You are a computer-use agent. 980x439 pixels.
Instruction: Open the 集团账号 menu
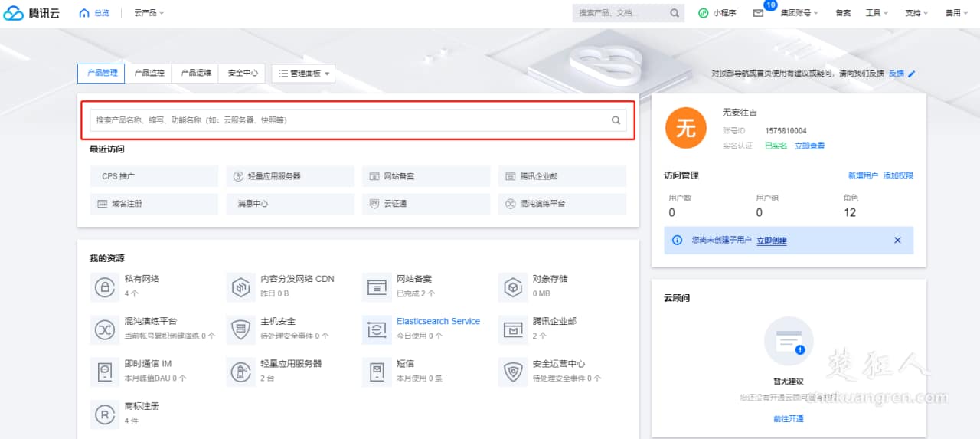[x=799, y=13]
